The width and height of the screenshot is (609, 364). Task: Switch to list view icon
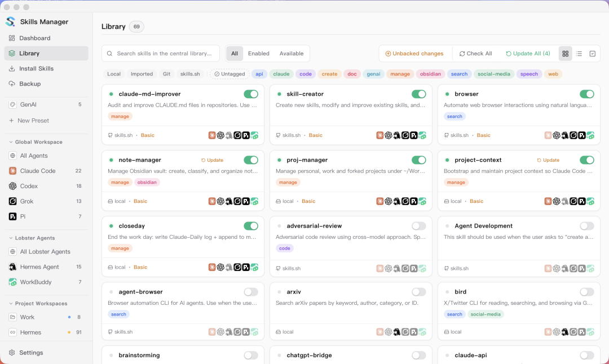click(579, 54)
